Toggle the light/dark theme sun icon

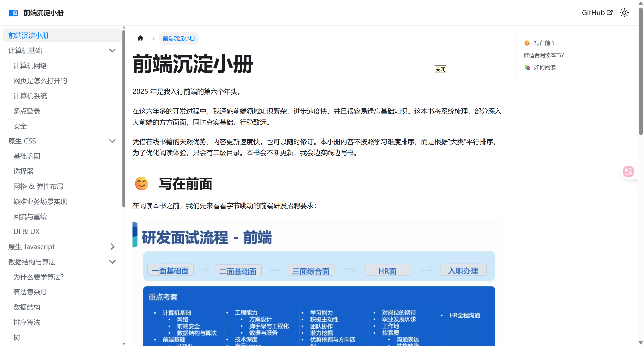(624, 13)
